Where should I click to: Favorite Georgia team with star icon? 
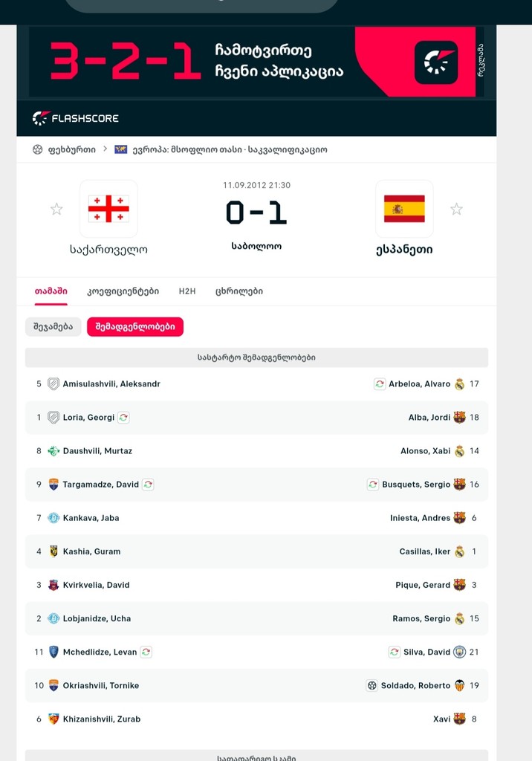point(56,210)
